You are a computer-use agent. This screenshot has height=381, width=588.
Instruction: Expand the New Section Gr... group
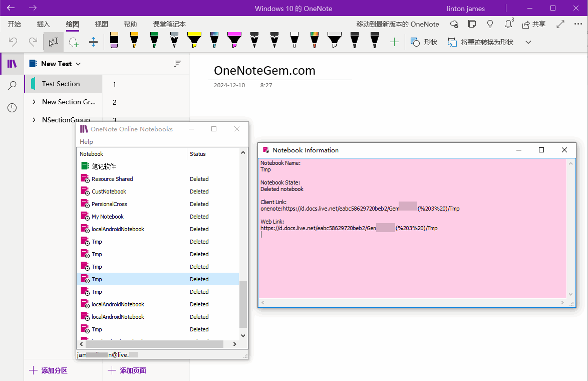tap(34, 102)
